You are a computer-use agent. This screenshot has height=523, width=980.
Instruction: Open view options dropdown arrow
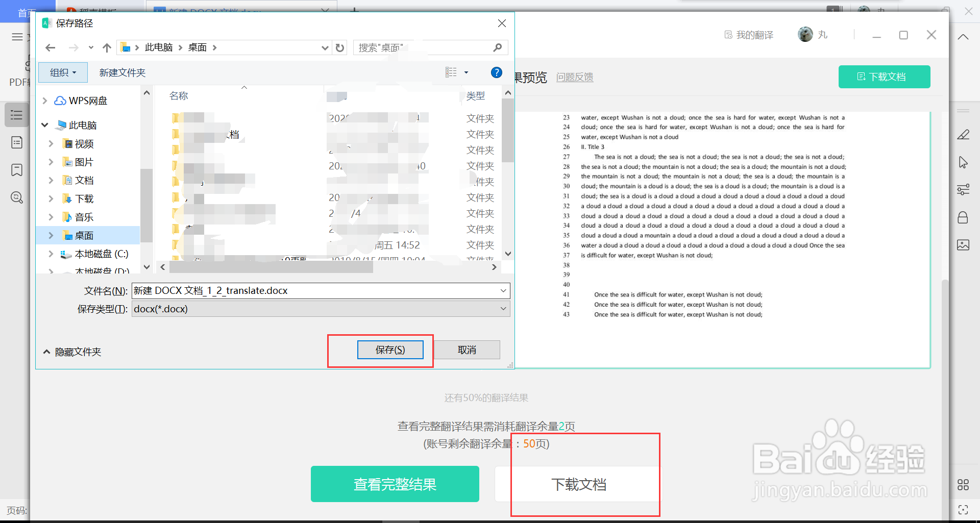click(466, 72)
